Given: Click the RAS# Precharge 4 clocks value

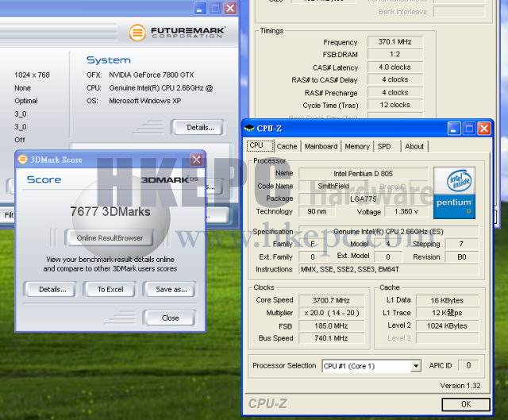Looking at the screenshot, I should point(395,92).
